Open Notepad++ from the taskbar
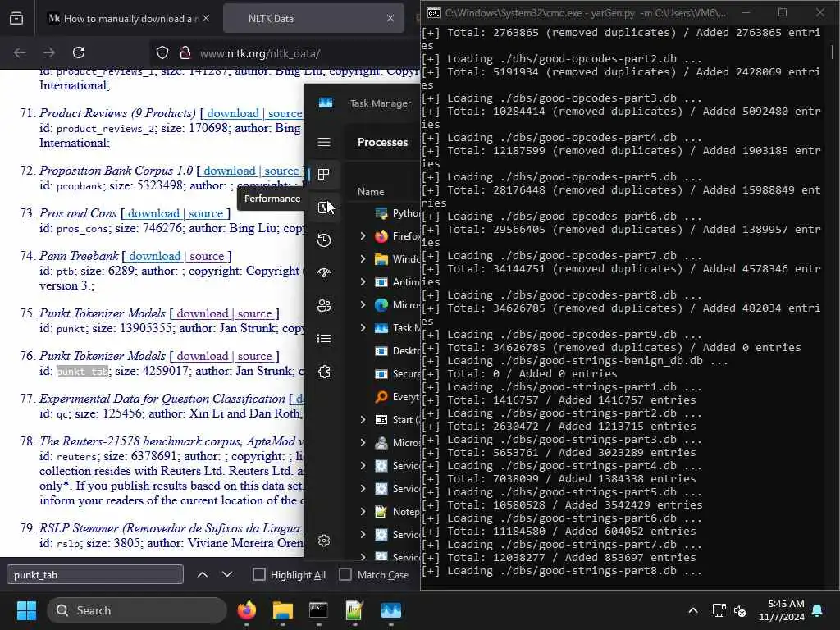 (x=354, y=610)
